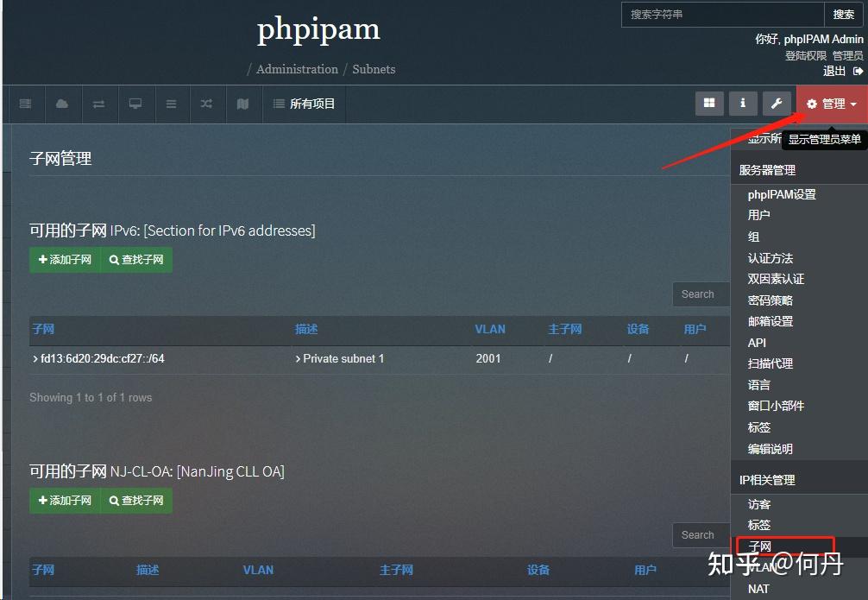Open the wrench tools icon button
Viewport: 868px width, 600px height.
tap(777, 103)
